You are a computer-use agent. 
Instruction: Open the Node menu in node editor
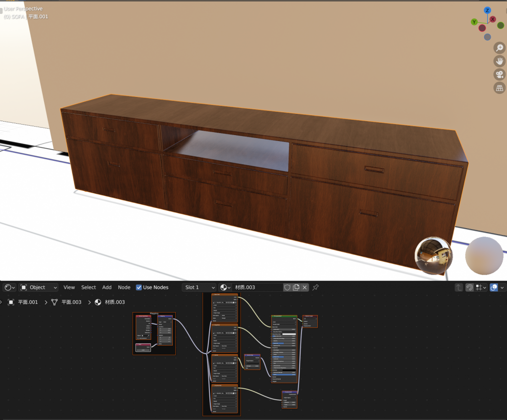[x=124, y=287]
